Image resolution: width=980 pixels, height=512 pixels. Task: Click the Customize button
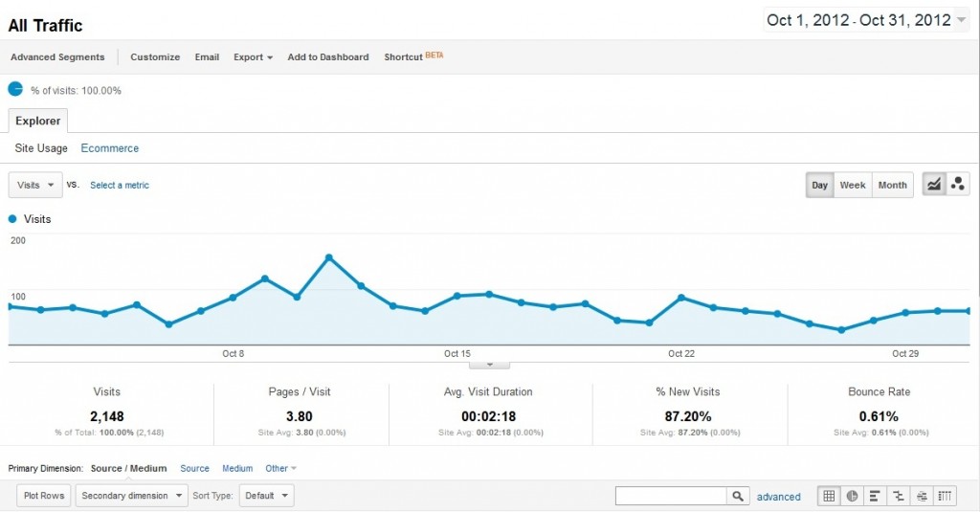(155, 56)
